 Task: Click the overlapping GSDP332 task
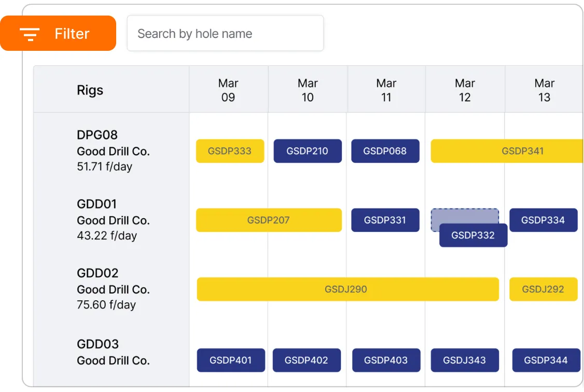coord(473,235)
